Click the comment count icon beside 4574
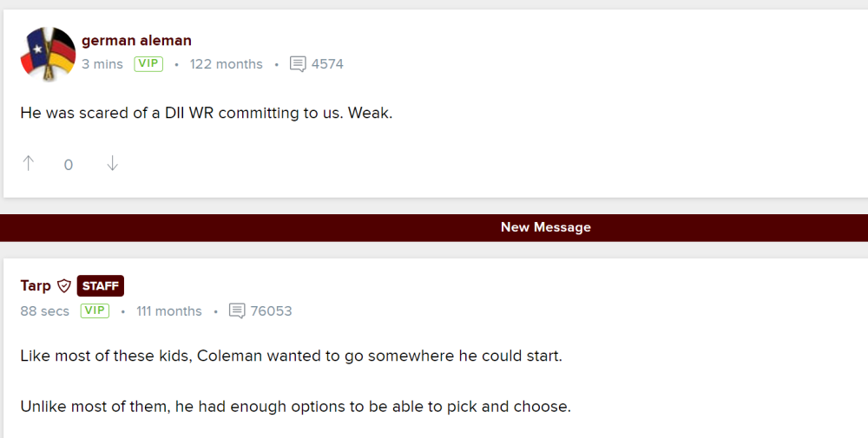The width and height of the screenshot is (868, 438). tap(298, 64)
